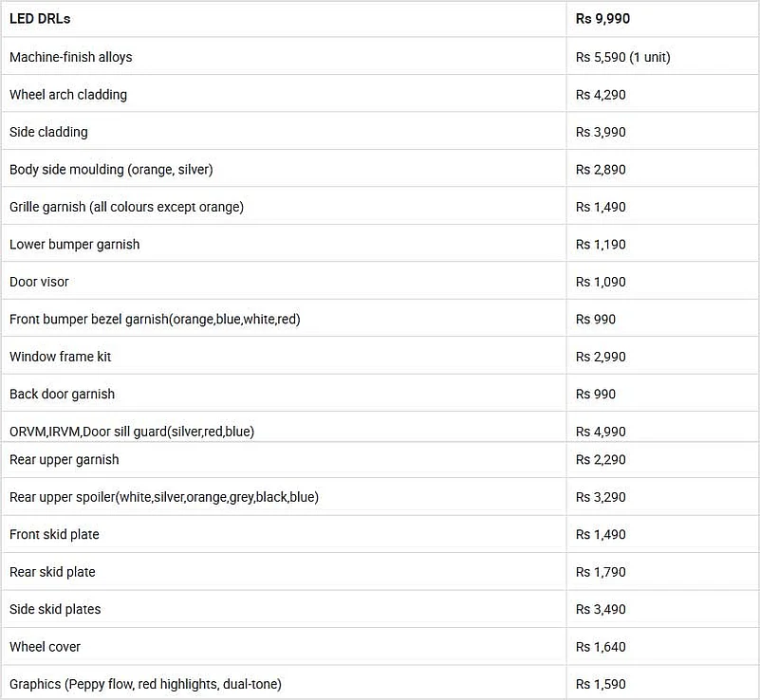Select the Rear upper spoiler row text

pyautogui.click(x=164, y=497)
